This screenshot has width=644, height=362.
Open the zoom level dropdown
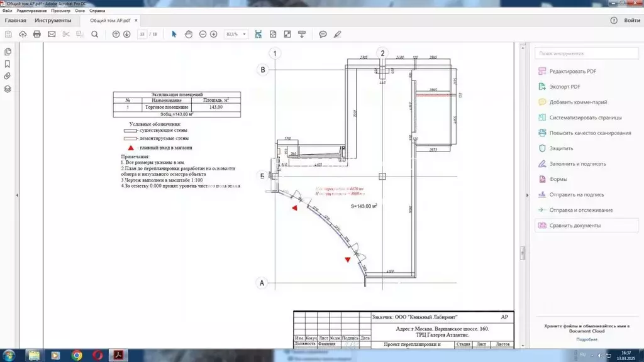pyautogui.click(x=245, y=35)
